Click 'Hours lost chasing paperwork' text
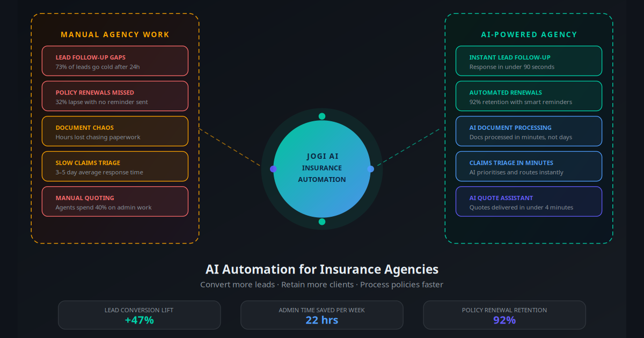644x338 pixels. coord(98,137)
